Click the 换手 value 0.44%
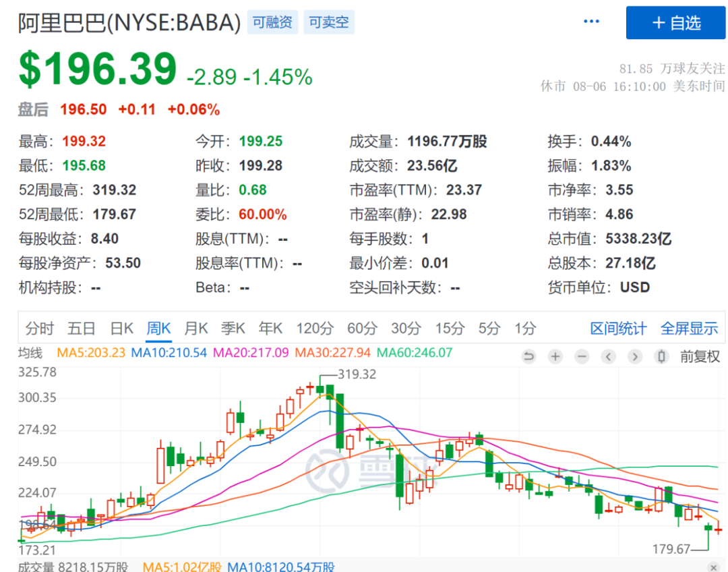728x572 pixels. point(611,141)
